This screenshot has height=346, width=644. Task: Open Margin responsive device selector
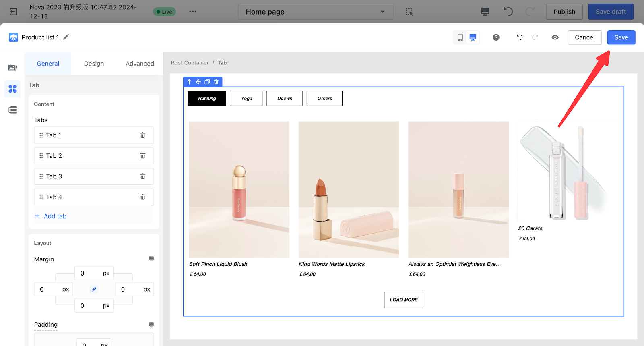coord(151,259)
